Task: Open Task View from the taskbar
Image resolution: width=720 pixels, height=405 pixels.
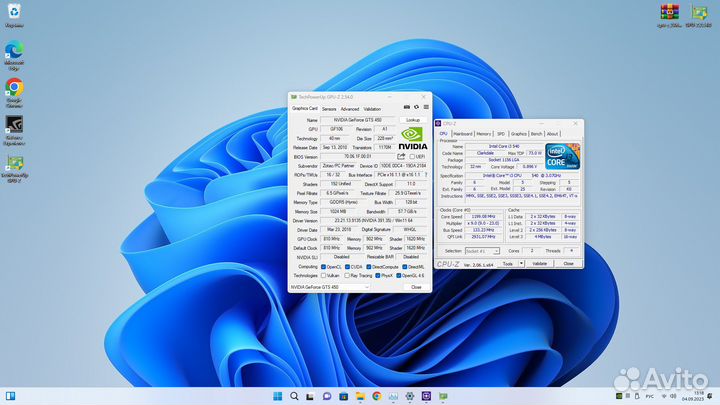Action: 310,396
